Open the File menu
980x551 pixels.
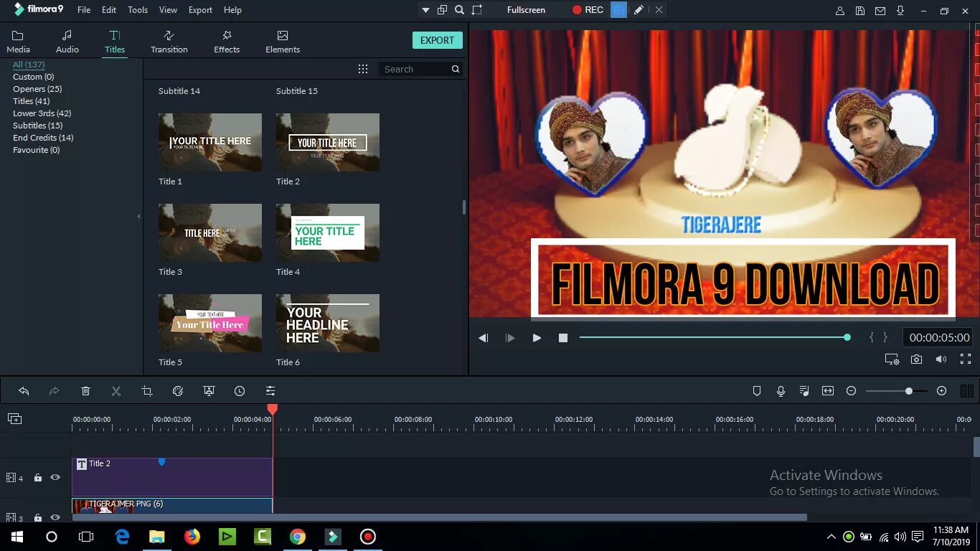[x=84, y=10]
